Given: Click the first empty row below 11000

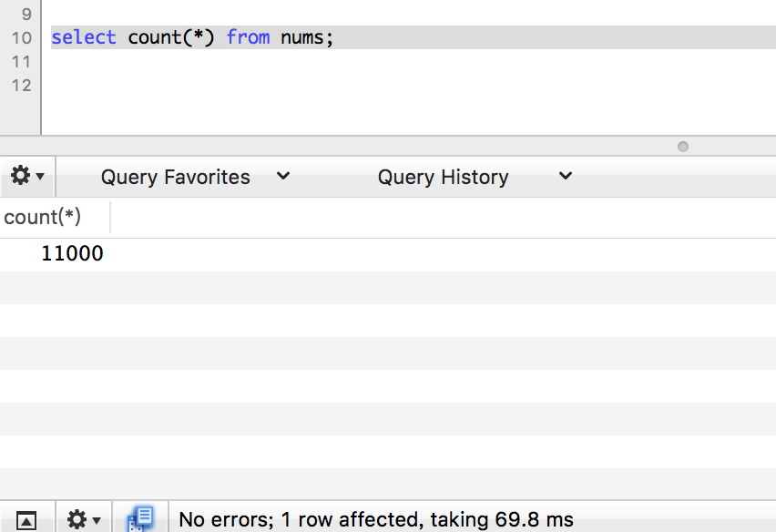Looking at the screenshot, I should 388,287.
